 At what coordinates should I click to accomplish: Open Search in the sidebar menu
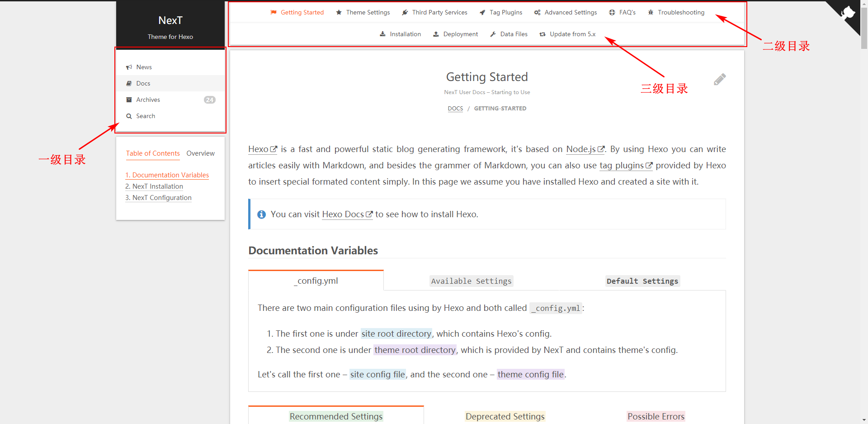point(170,116)
